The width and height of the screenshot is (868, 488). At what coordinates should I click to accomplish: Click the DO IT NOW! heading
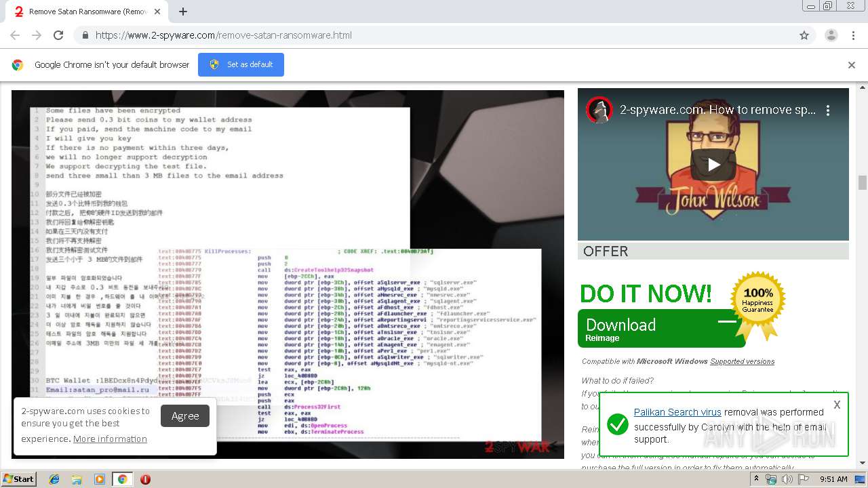646,293
